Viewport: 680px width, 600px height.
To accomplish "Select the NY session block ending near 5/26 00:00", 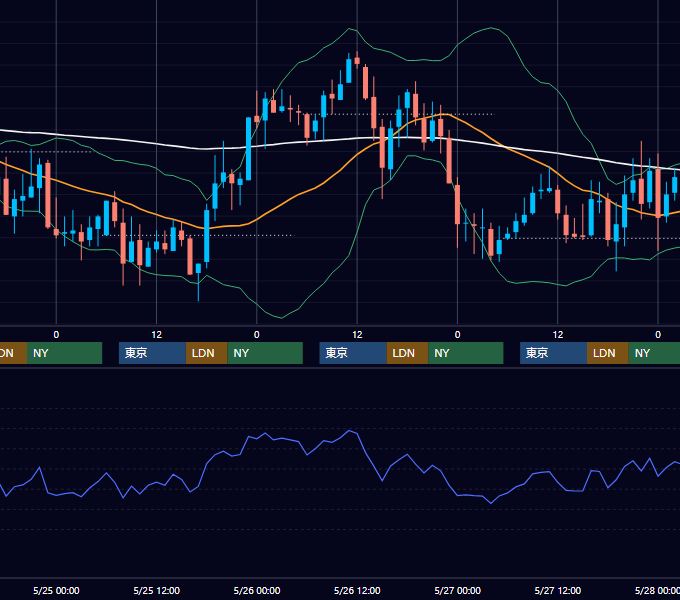I will 265,353.
